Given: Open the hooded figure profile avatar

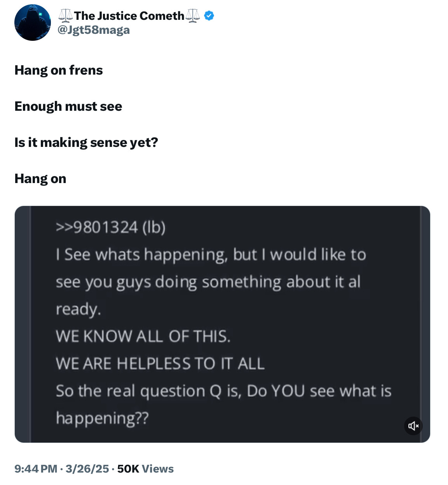Looking at the screenshot, I should click(x=33, y=23).
